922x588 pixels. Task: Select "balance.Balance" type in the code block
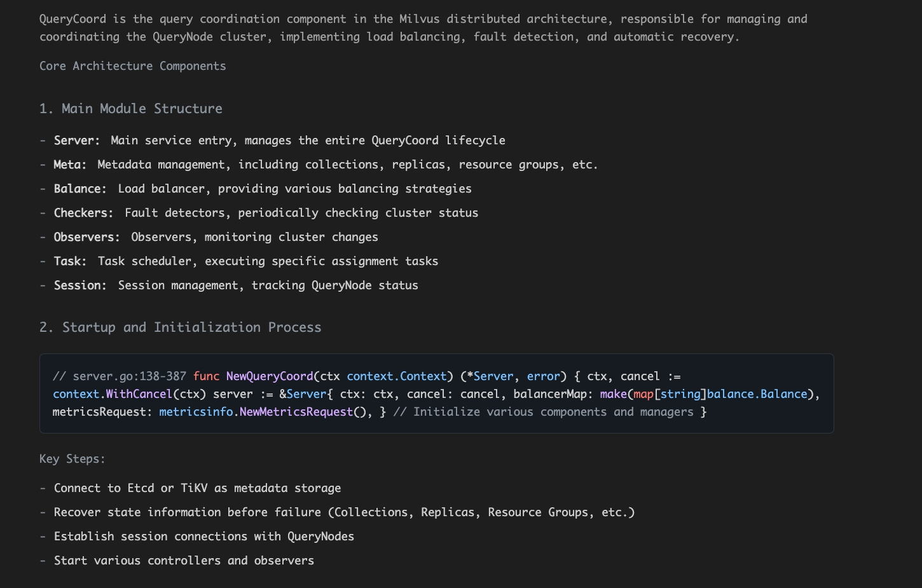(x=757, y=394)
